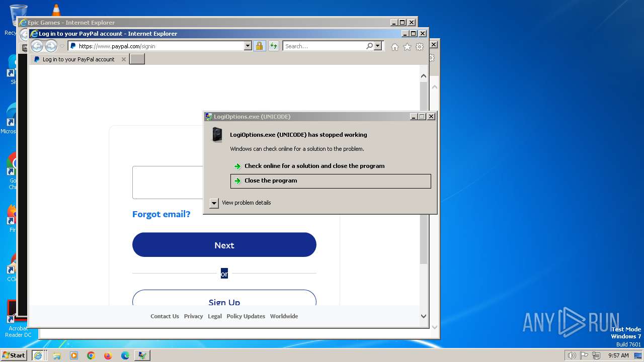Image resolution: width=644 pixels, height=362 pixels.
Task: Open Legal footer link
Action: [215, 316]
